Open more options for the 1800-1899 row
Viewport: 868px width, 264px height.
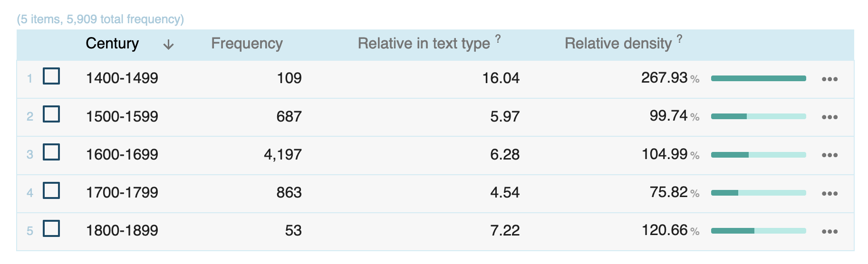tap(829, 232)
